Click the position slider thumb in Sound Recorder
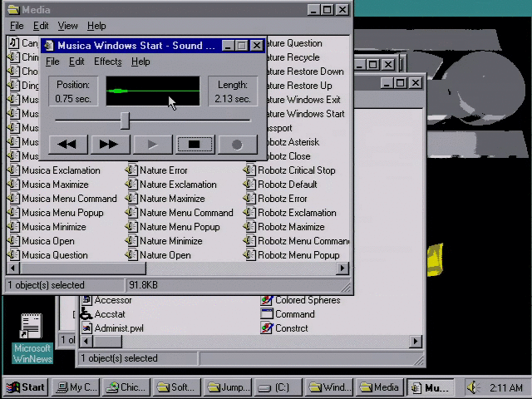The image size is (532, 399). point(125,121)
